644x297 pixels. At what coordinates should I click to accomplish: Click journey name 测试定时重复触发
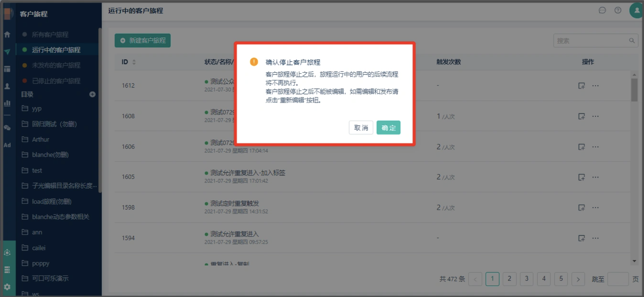coord(234,203)
